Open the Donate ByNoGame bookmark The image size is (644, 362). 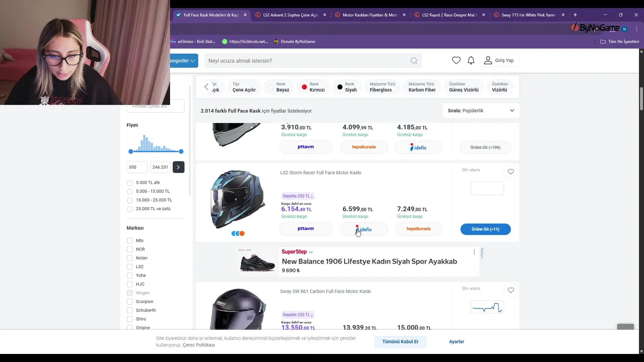(x=294, y=42)
